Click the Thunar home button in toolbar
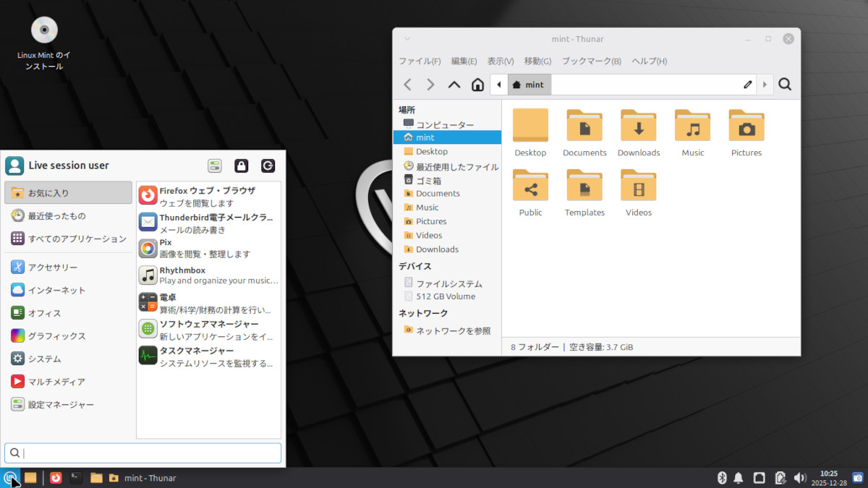 click(x=477, y=85)
